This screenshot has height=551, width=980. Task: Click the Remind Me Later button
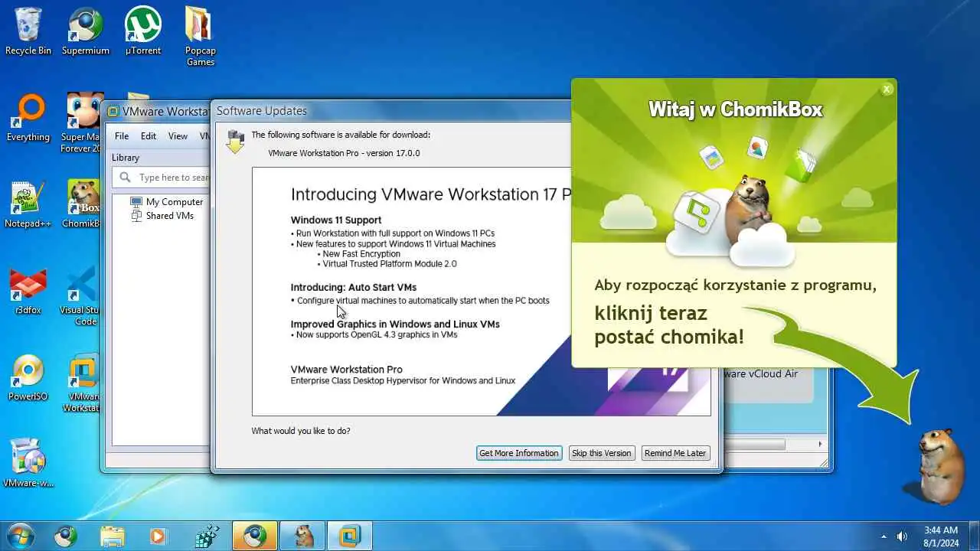click(675, 453)
